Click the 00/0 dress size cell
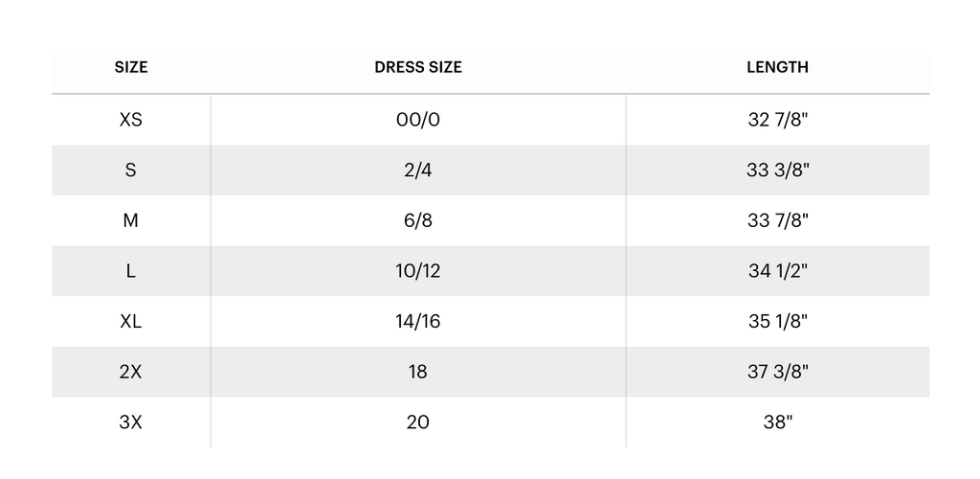The image size is (980, 479). [418, 120]
